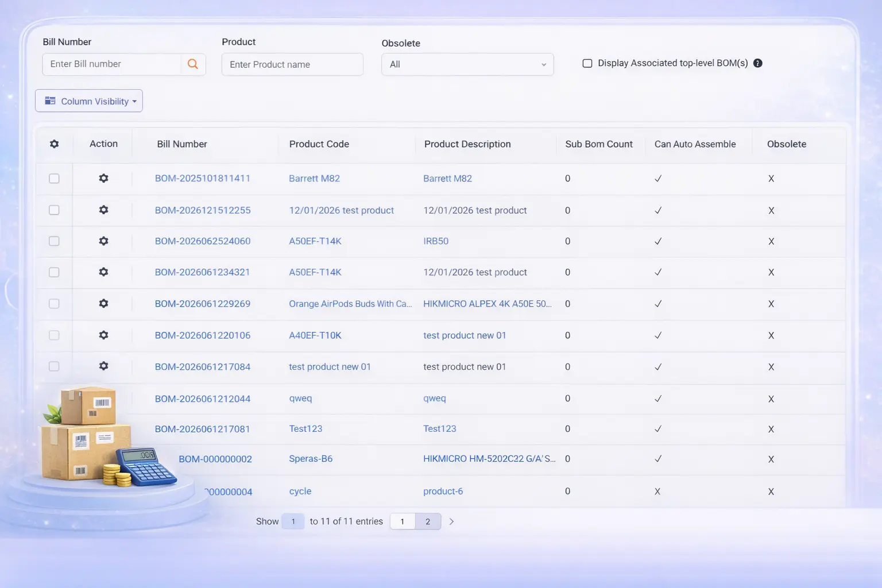Select checkbox for BOM-2025101811411 row
882x588 pixels.
[54, 179]
